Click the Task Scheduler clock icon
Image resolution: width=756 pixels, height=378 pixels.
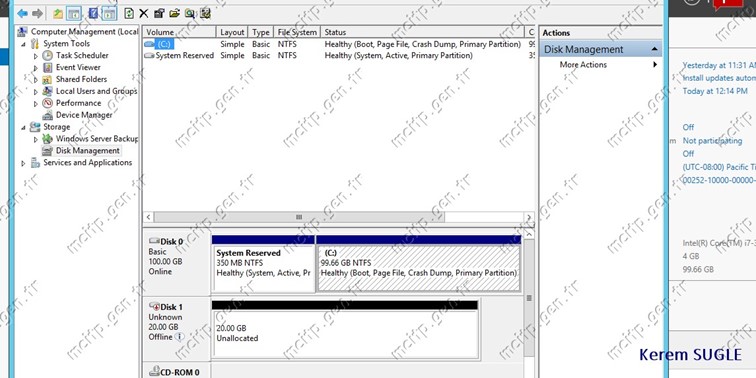(x=47, y=55)
